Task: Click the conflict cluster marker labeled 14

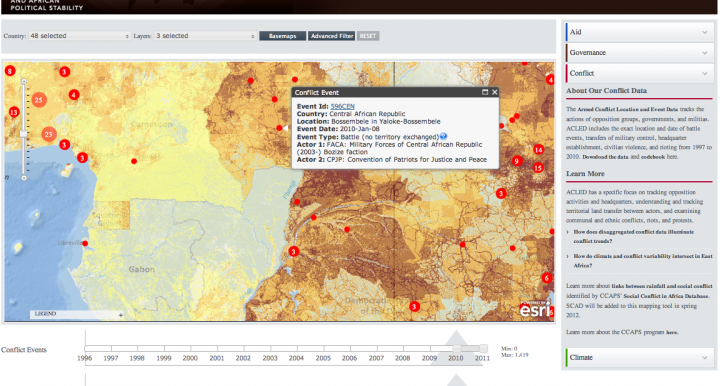Action: (x=539, y=150)
